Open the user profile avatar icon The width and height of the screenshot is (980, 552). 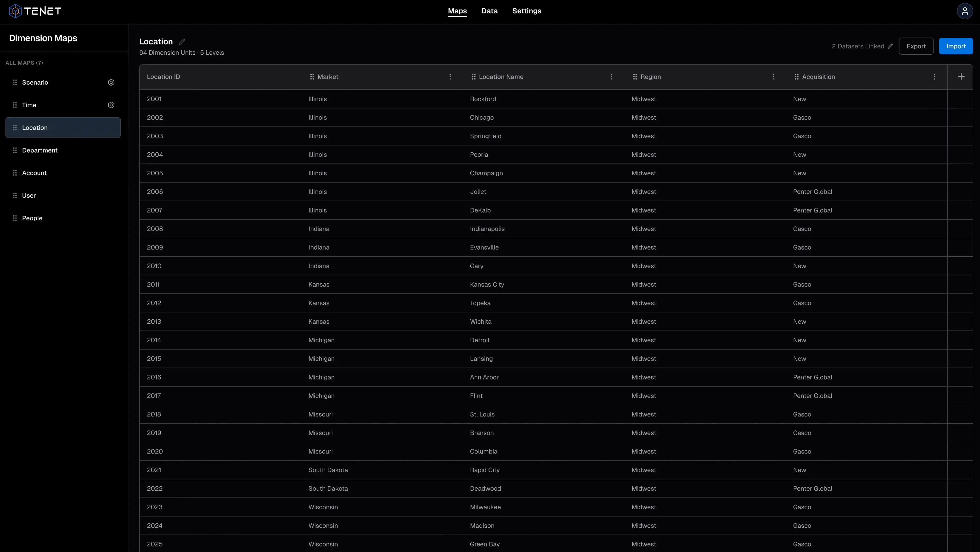[965, 11]
